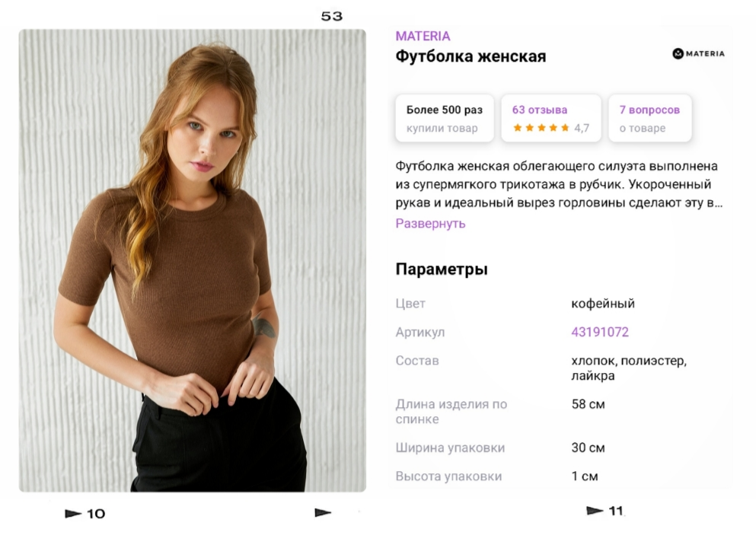
Task: Expand description with Развернуть
Action: (x=431, y=223)
